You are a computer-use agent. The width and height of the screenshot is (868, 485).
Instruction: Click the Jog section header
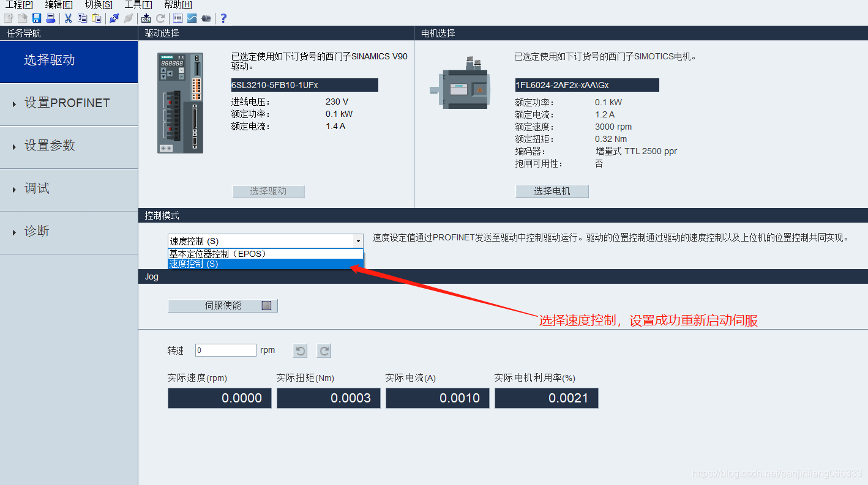[503, 276]
